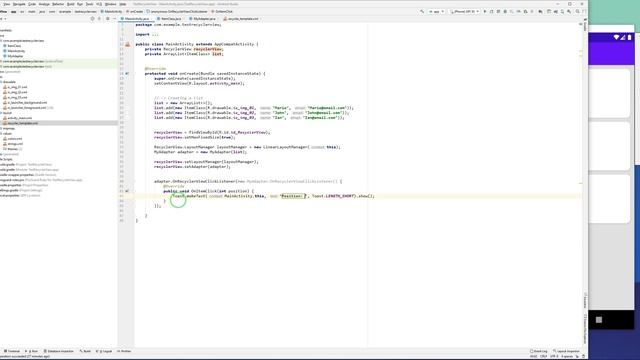Click onCreate breadcrumb in navigation bar
Screen dimensions: 640x360
pos(135,11)
